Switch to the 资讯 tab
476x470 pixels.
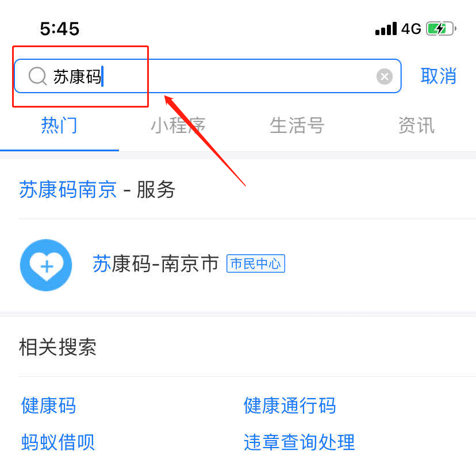point(416,125)
